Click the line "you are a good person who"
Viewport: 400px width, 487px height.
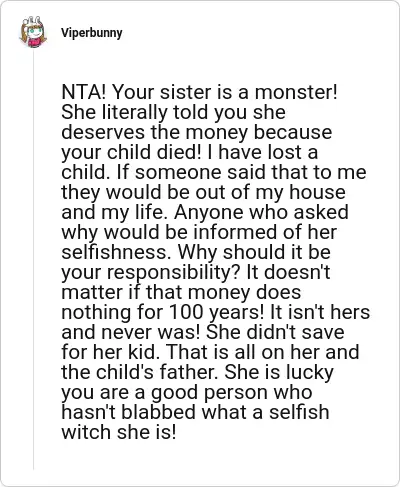[187, 392]
